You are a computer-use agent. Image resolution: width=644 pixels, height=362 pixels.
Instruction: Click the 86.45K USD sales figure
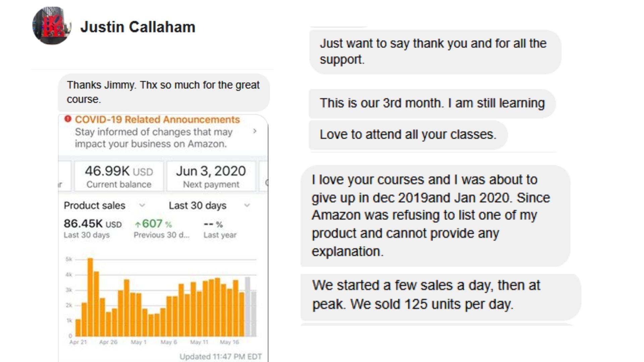coord(93,224)
